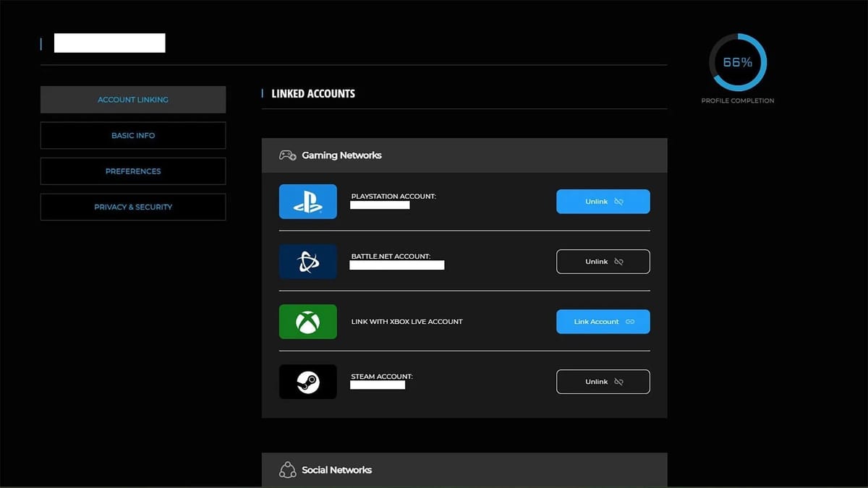
Task: Unlink the Steam account
Action: point(603,381)
